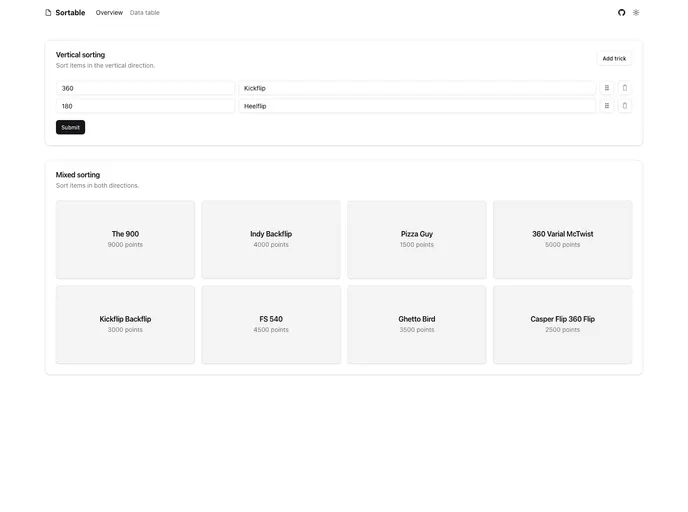Click into the Kickflip name field
The image size is (688, 512).
(x=416, y=88)
